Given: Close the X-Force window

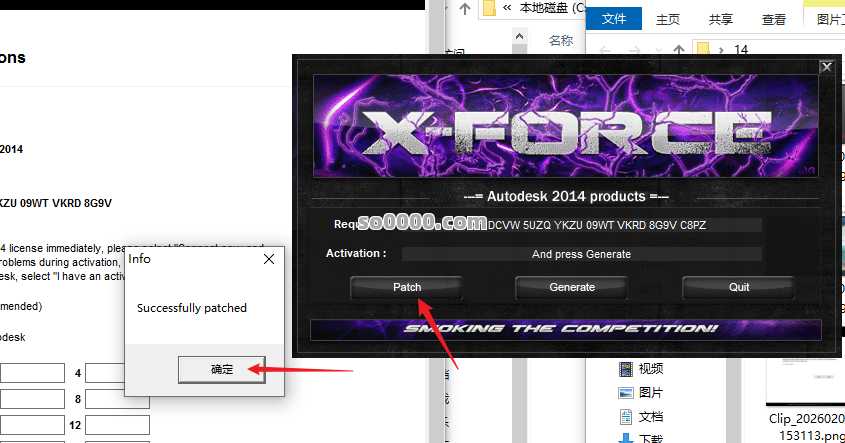Looking at the screenshot, I should [826, 67].
